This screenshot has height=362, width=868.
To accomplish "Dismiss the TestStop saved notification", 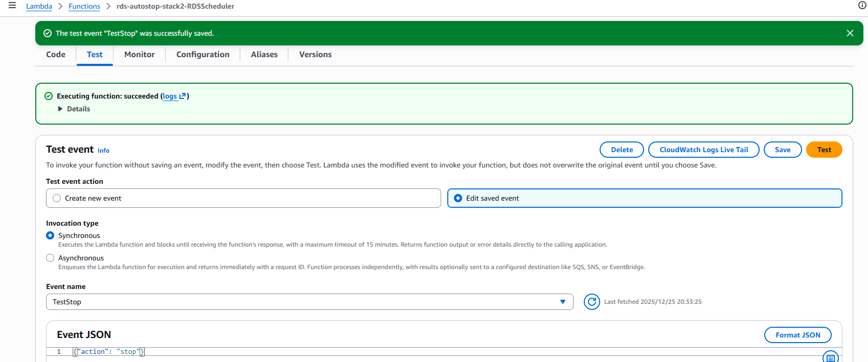I will pos(850,33).
